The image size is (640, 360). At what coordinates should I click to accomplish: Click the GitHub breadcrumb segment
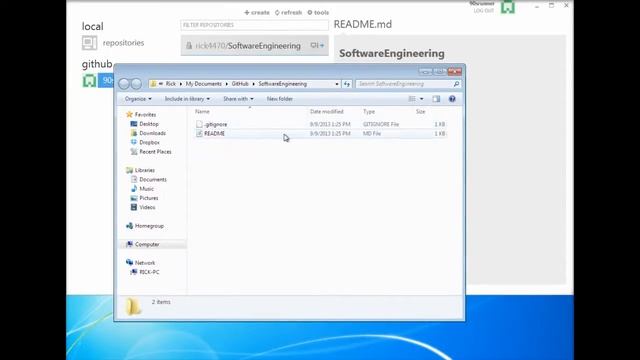pos(240,84)
